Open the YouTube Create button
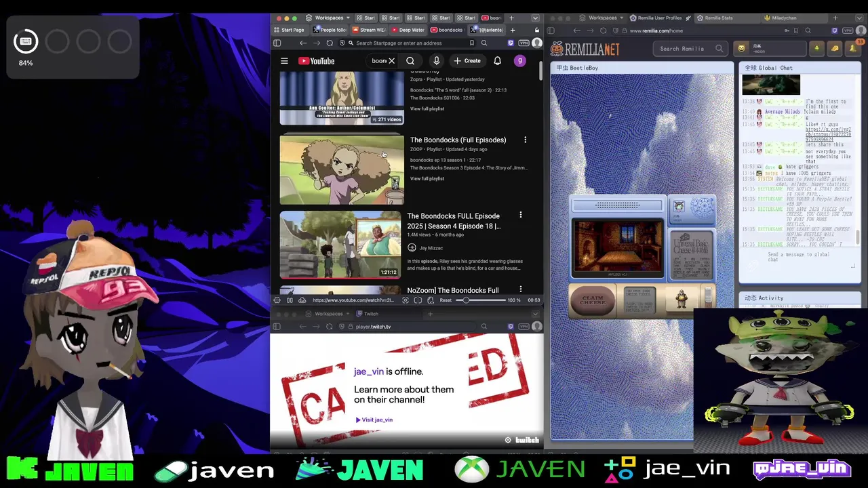Viewport: 868px width, 488px height. click(x=467, y=61)
